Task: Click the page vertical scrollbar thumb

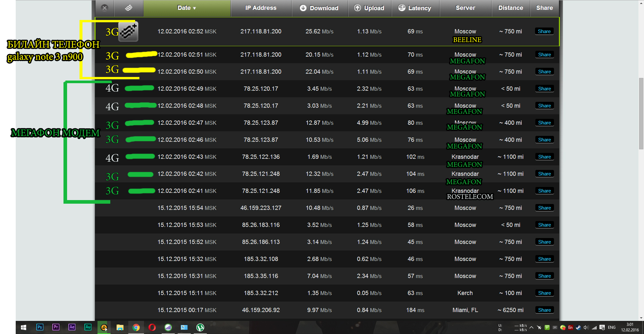Action: pos(641,114)
